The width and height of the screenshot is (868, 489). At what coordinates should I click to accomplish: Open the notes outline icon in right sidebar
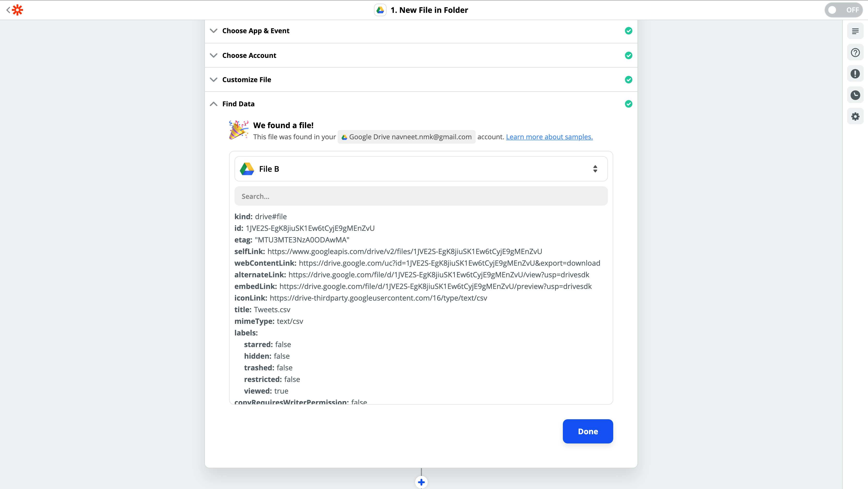coord(855,31)
